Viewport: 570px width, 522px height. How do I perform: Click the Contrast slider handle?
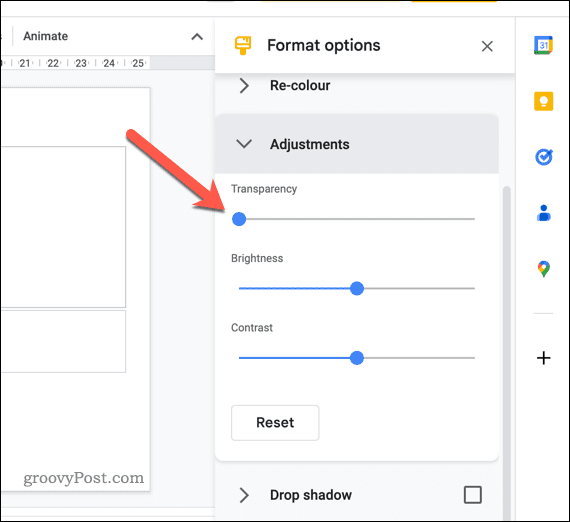[x=357, y=358]
